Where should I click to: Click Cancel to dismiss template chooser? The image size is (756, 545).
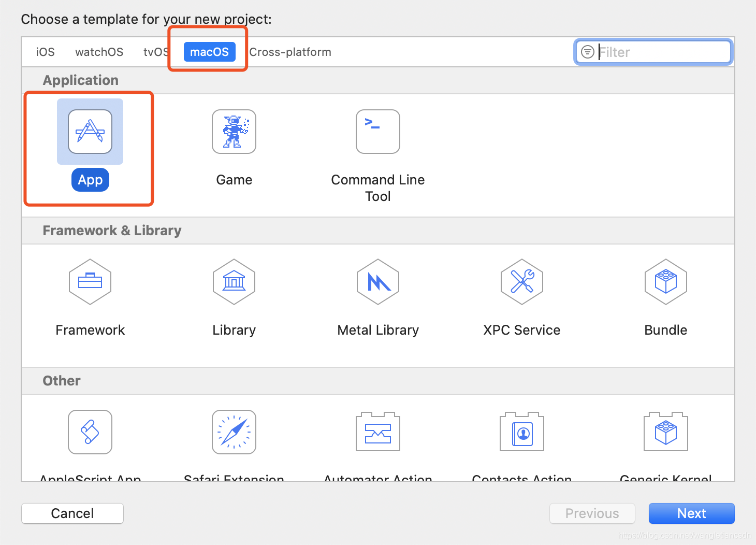click(x=72, y=513)
